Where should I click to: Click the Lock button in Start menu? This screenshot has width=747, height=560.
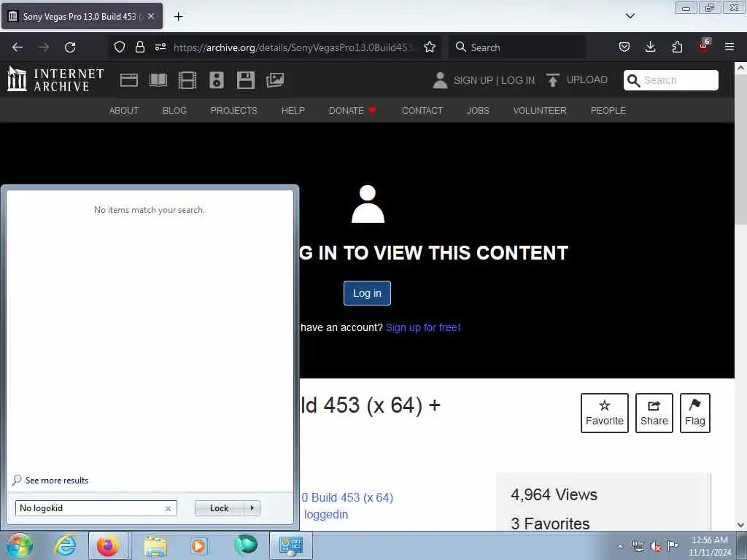[219, 508]
